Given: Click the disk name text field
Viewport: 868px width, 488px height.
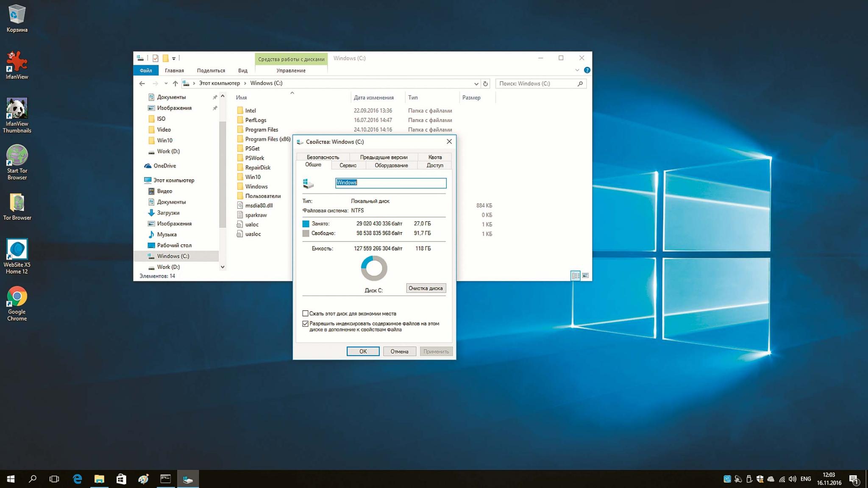Looking at the screenshot, I should click(x=390, y=183).
